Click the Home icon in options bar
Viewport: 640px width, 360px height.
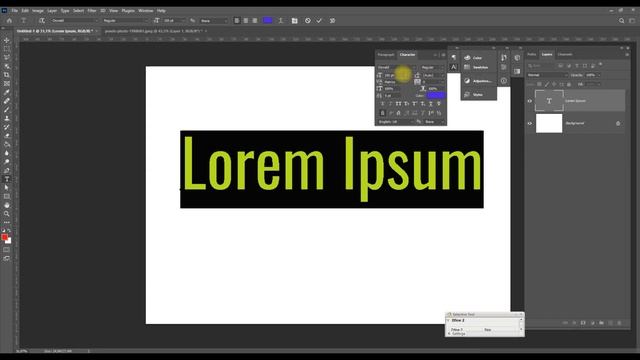[x=9, y=20]
